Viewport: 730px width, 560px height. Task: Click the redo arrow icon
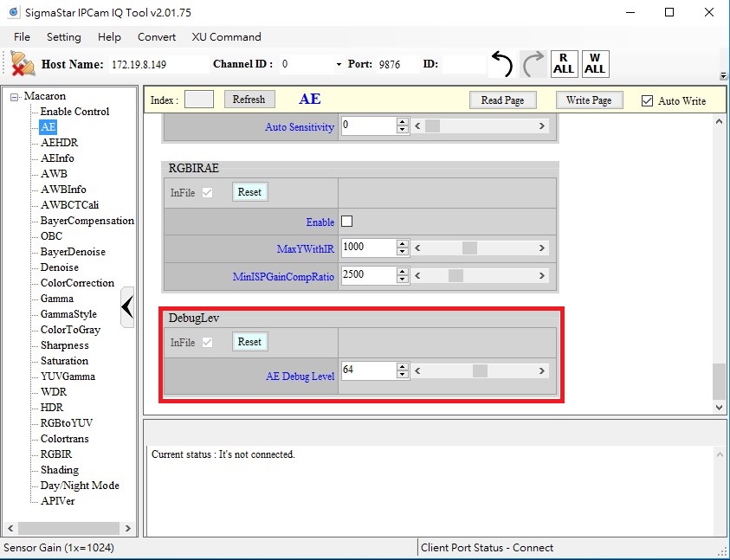point(533,64)
